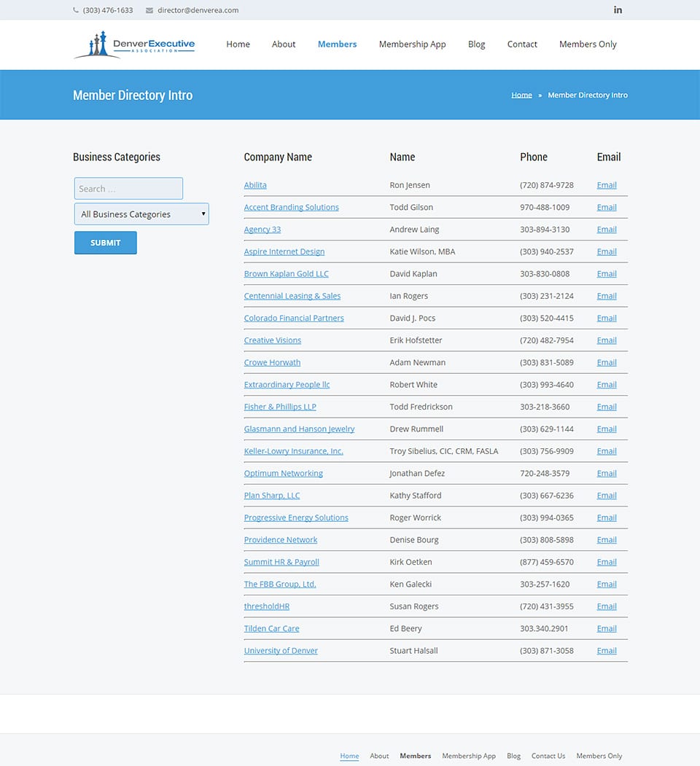Open Summit HR & Payroll link

click(281, 562)
